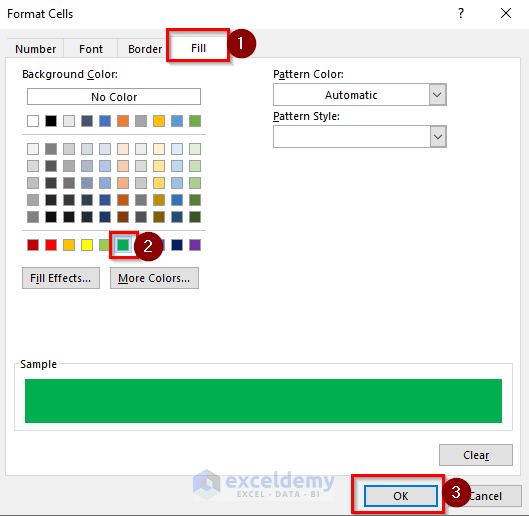Pick the black theme color swatch
Image resolution: width=529 pixels, height=516 pixels.
coord(51,121)
